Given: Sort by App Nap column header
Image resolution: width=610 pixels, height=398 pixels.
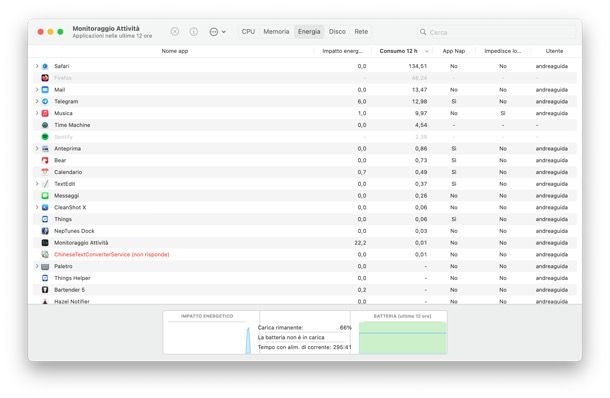Looking at the screenshot, I should click(x=454, y=51).
